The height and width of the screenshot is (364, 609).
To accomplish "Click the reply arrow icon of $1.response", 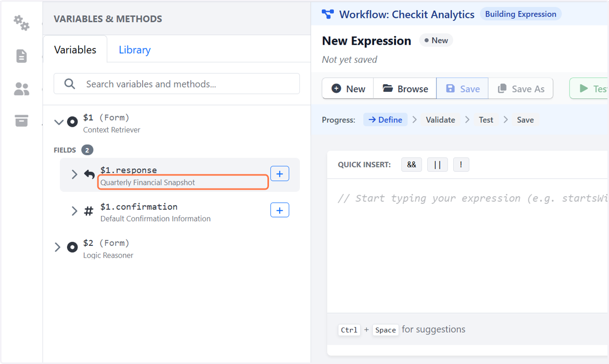I will pyautogui.click(x=89, y=174).
